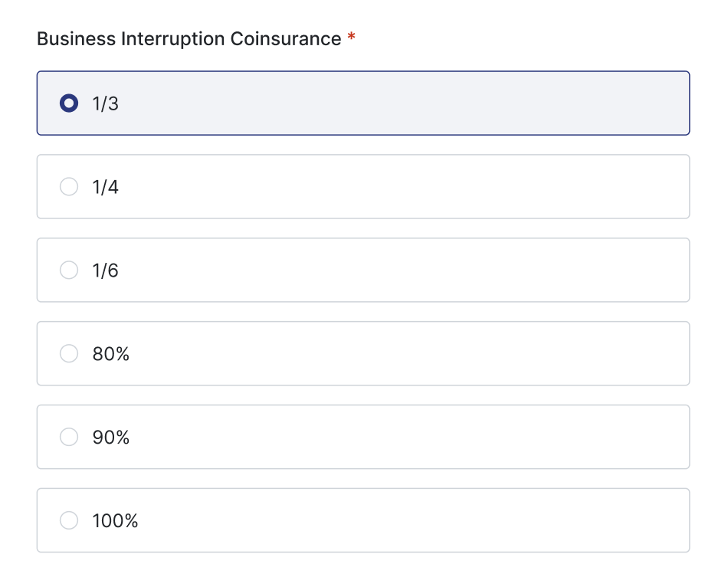
Task: Choose the 90% radio button circle
Action: [69, 437]
